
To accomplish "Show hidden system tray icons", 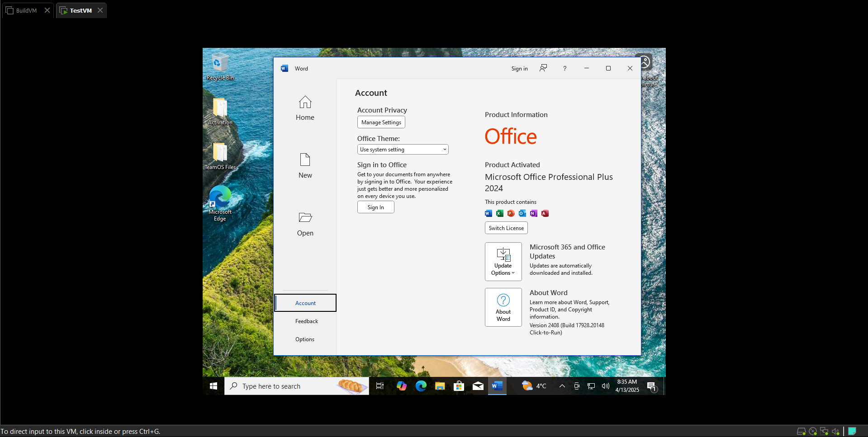I will point(562,386).
